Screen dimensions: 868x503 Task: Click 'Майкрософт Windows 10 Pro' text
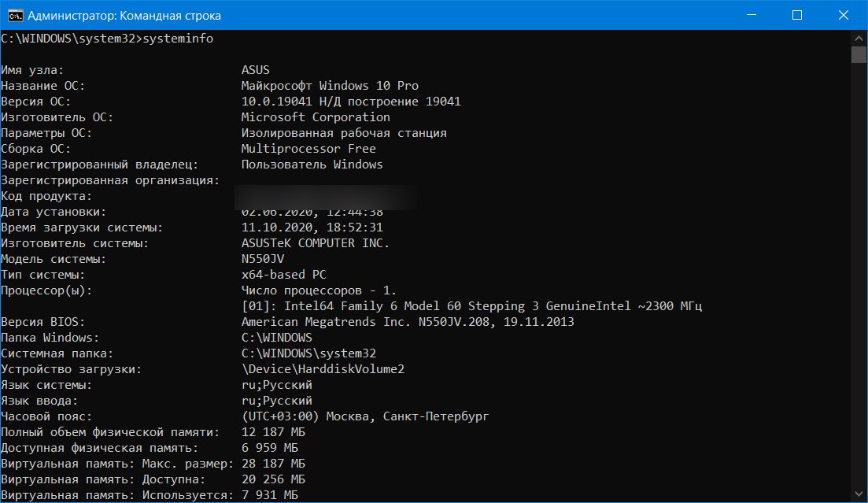(330, 85)
